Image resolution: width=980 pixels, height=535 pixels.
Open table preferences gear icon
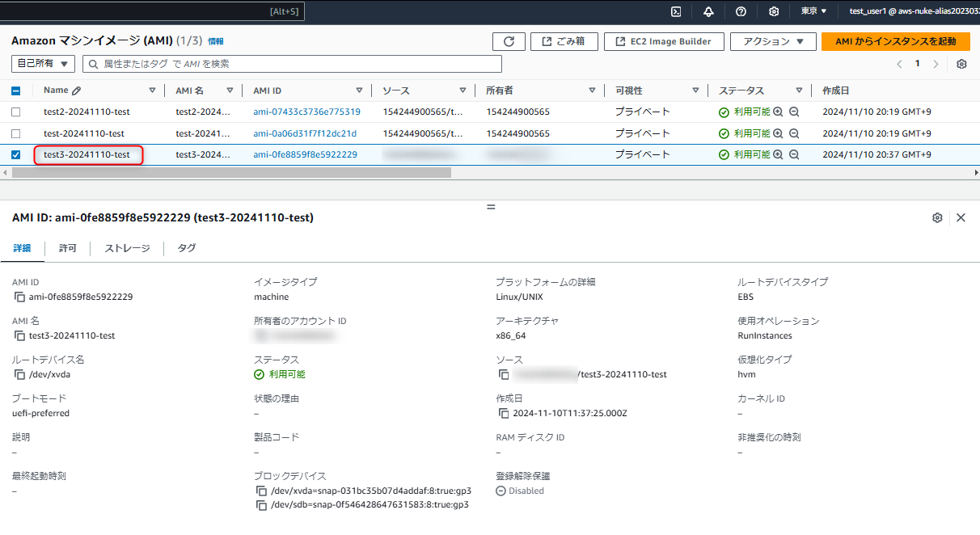(961, 64)
